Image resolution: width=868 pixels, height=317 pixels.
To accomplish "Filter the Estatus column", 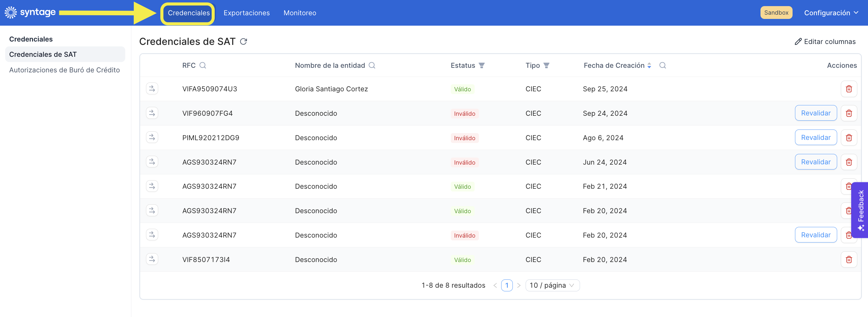I will pyautogui.click(x=482, y=65).
